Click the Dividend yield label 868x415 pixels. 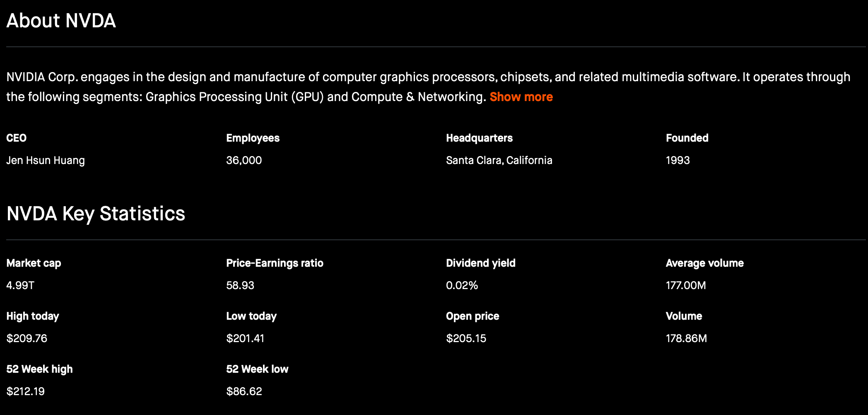point(480,263)
